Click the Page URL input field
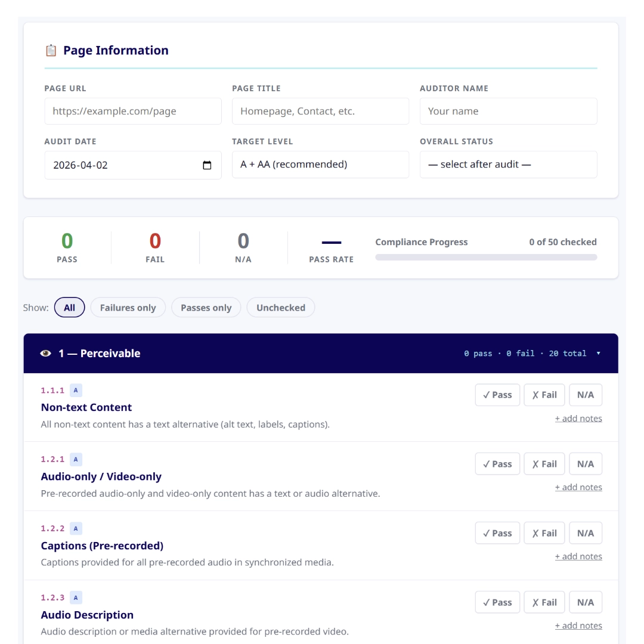644x644 pixels. 132,112
